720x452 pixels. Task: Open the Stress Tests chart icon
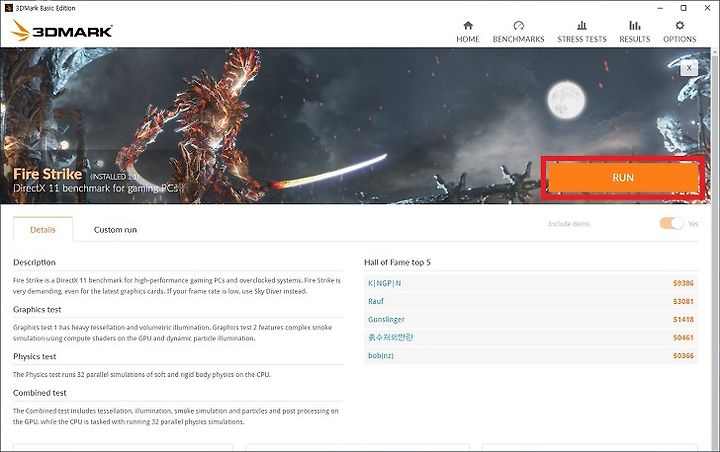pyautogui.click(x=582, y=25)
